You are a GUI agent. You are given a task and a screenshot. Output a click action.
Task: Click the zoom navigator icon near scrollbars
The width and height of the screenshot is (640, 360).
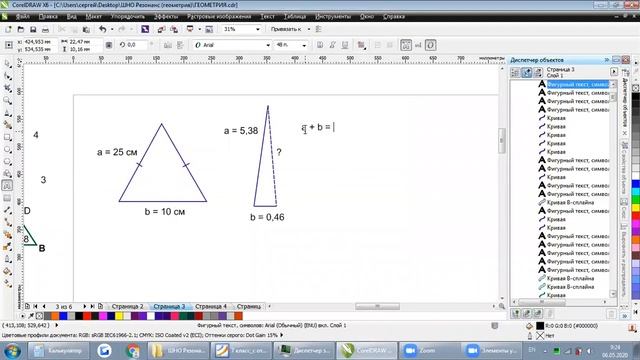tap(502, 306)
